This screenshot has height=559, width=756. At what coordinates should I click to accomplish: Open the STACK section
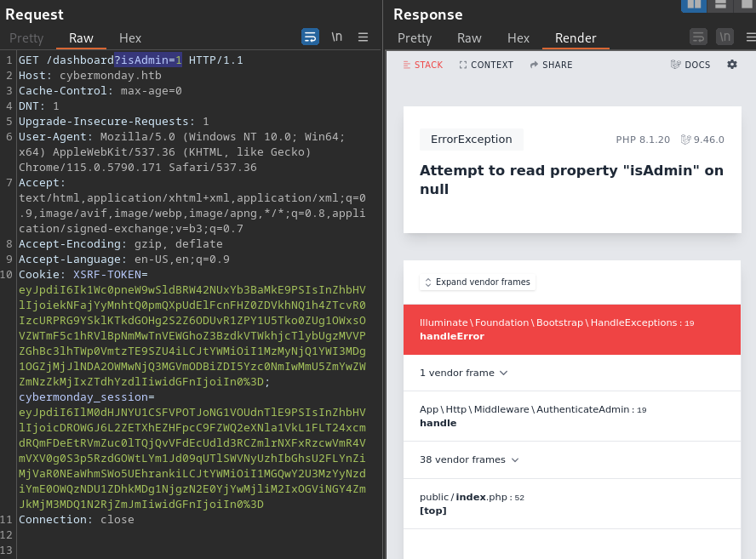point(423,65)
